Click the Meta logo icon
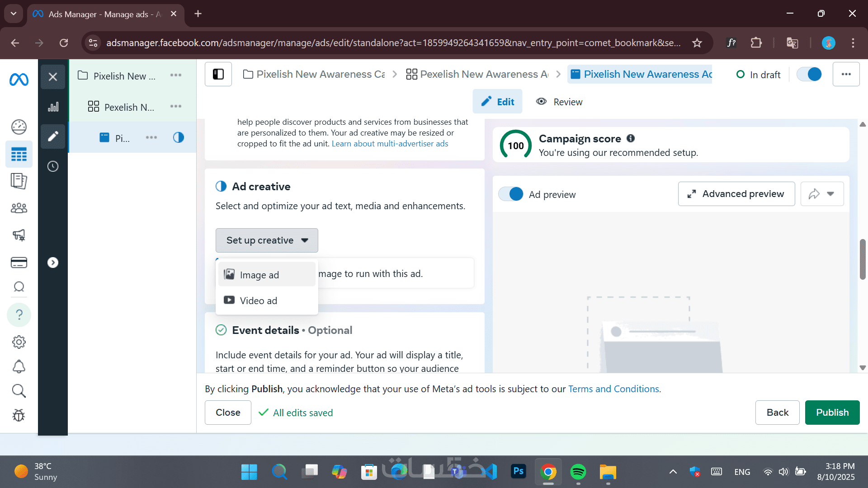This screenshot has height=488, width=868. click(19, 80)
